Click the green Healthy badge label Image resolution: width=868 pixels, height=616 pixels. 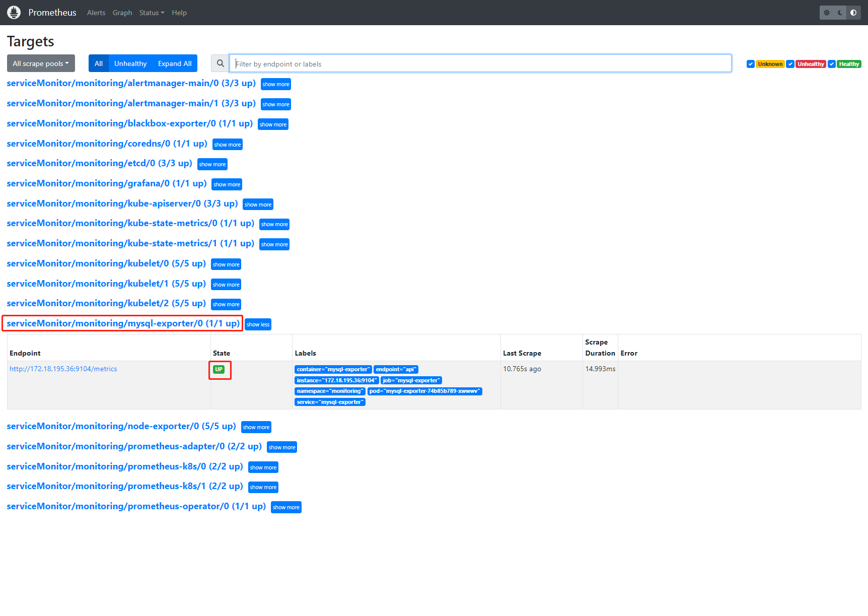(849, 64)
